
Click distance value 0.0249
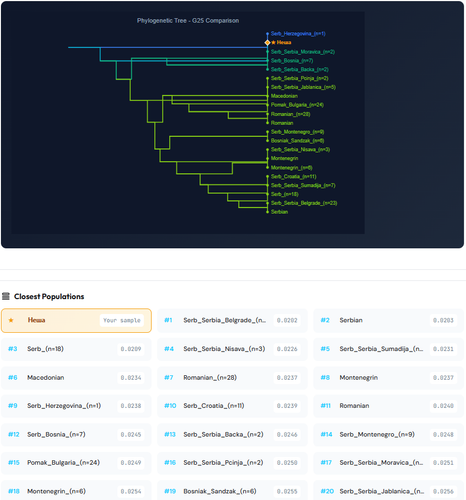[x=131, y=463]
